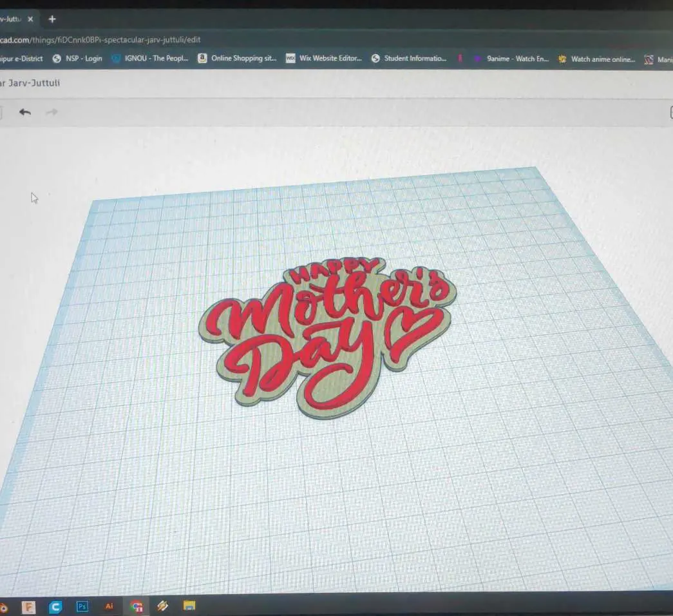The height and width of the screenshot is (616, 673).
Task: Click the address bar showing jarv-juttuli/edit URL
Action: pos(100,39)
